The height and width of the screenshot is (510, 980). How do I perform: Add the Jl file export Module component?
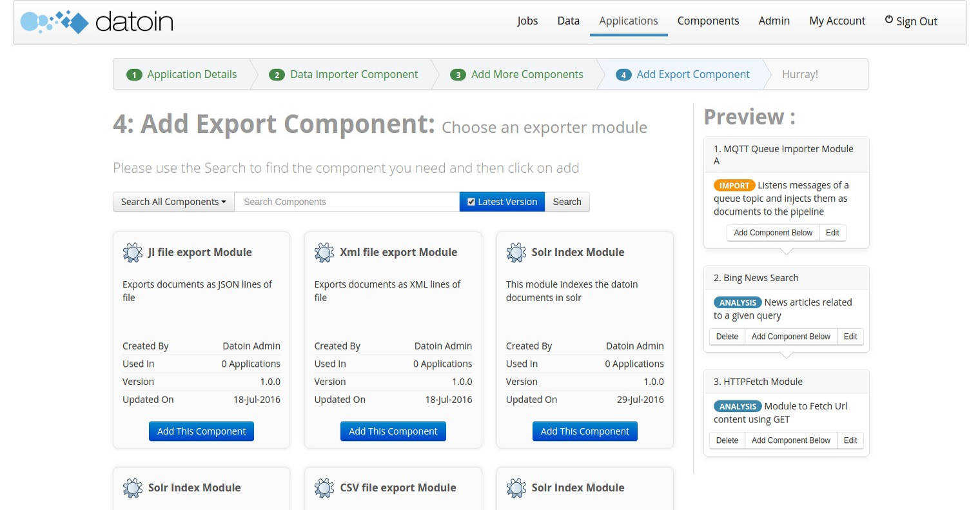[201, 431]
